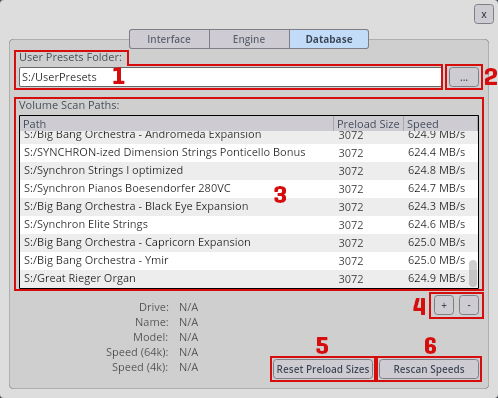This screenshot has width=498, height=398.
Task: Click 625.0 MB/s speed of Capricorn Expansion row
Action: point(436,242)
